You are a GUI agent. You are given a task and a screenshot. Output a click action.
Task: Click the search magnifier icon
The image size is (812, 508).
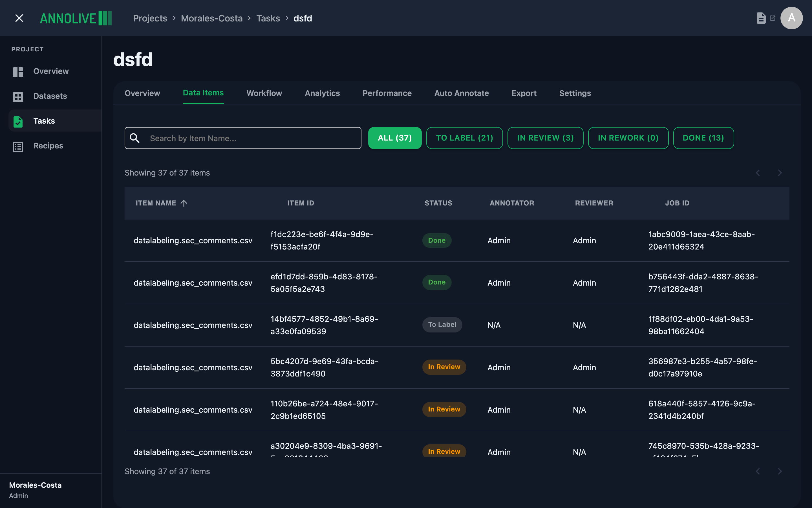[x=134, y=138]
